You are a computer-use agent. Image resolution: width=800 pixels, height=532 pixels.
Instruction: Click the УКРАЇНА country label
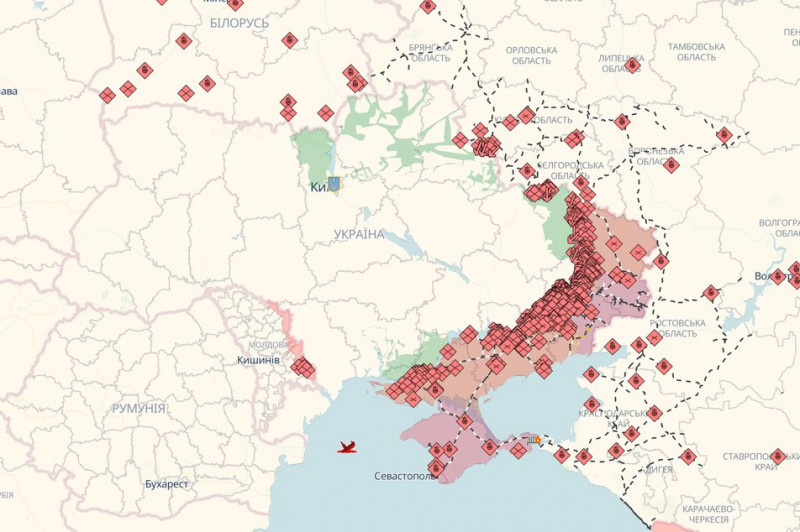tap(357, 234)
